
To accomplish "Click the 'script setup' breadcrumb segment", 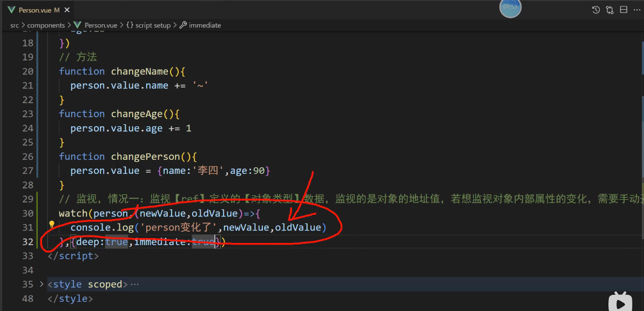I will point(153,25).
